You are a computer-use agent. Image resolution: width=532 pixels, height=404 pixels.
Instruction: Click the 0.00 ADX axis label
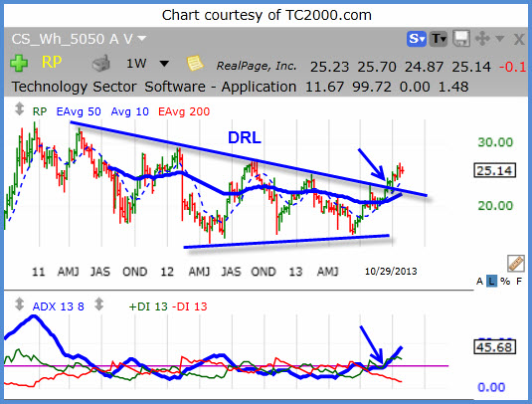tap(491, 387)
